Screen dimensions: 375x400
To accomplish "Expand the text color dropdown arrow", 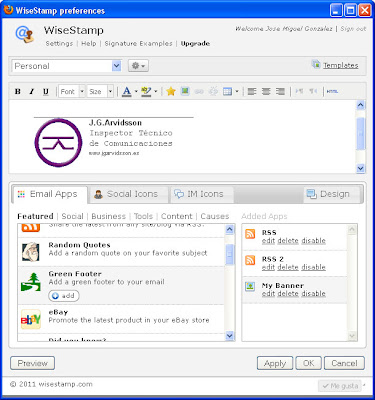I will [136, 91].
